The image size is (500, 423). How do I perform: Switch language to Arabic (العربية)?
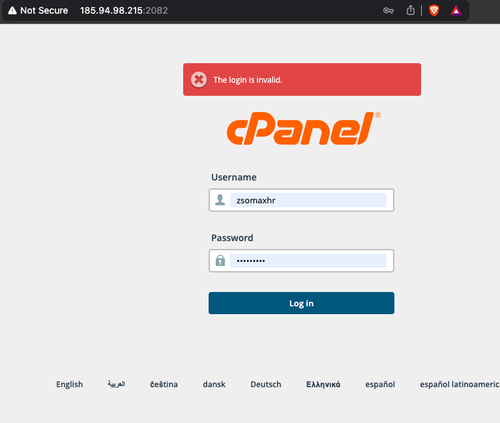(x=116, y=384)
